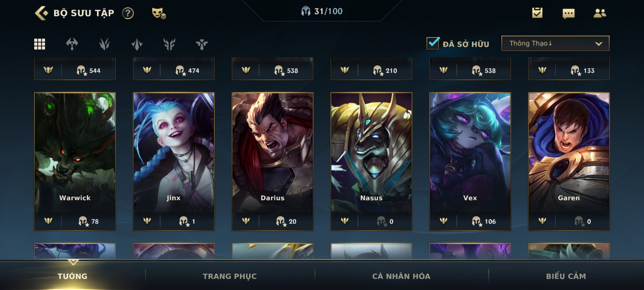Select the Jinx champion card
Image resolution: width=644 pixels, height=290 pixels.
click(174, 161)
